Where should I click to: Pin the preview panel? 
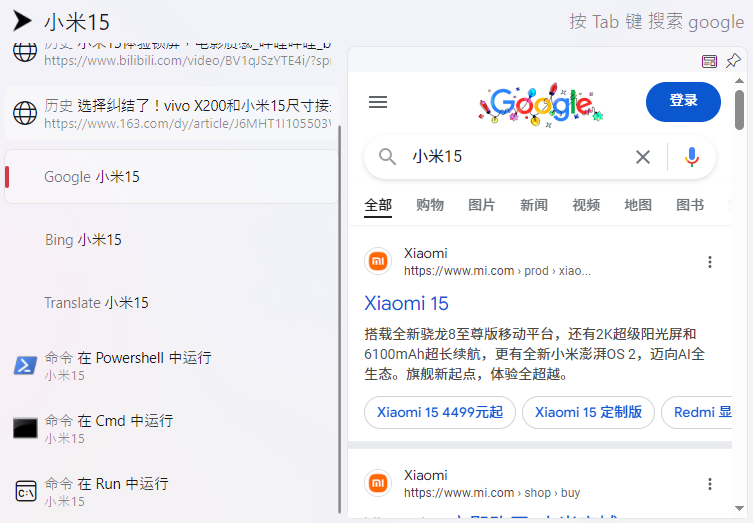(x=733, y=61)
